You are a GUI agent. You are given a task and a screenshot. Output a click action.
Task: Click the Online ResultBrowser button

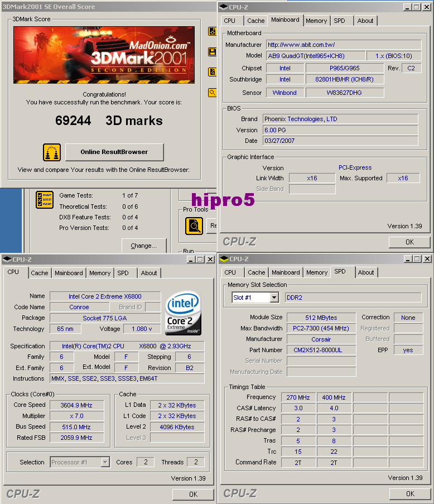coord(114,152)
